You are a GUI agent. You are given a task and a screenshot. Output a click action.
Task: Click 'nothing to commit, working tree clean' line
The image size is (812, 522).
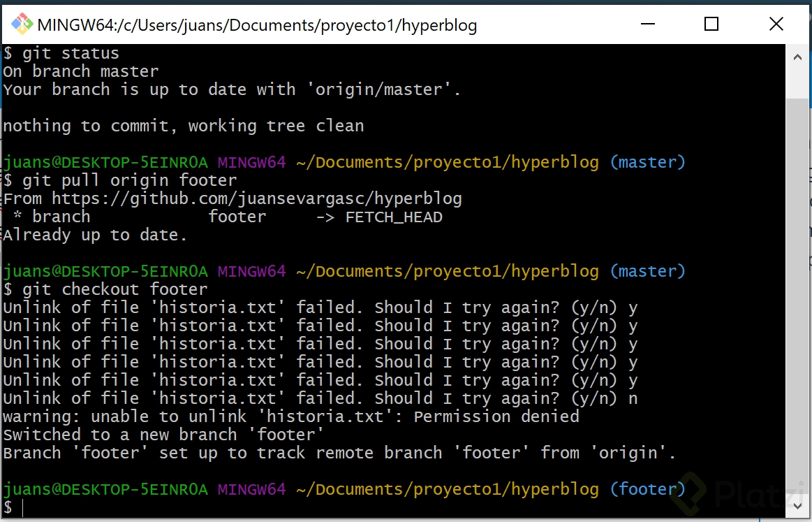coord(183,126)
